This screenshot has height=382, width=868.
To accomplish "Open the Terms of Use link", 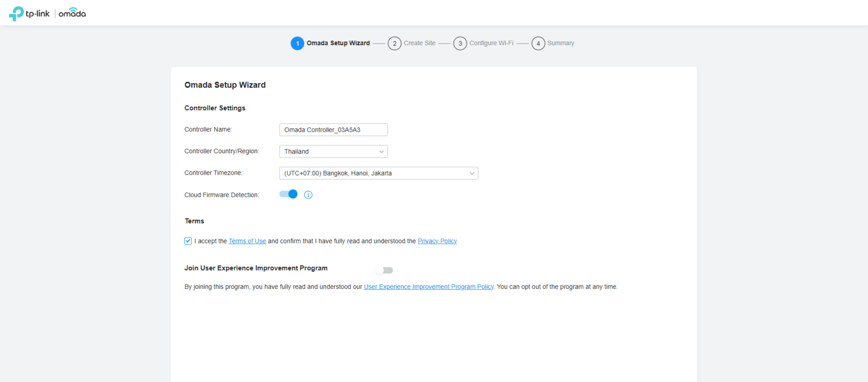I will pyautogui.click(x=247, y=241).
